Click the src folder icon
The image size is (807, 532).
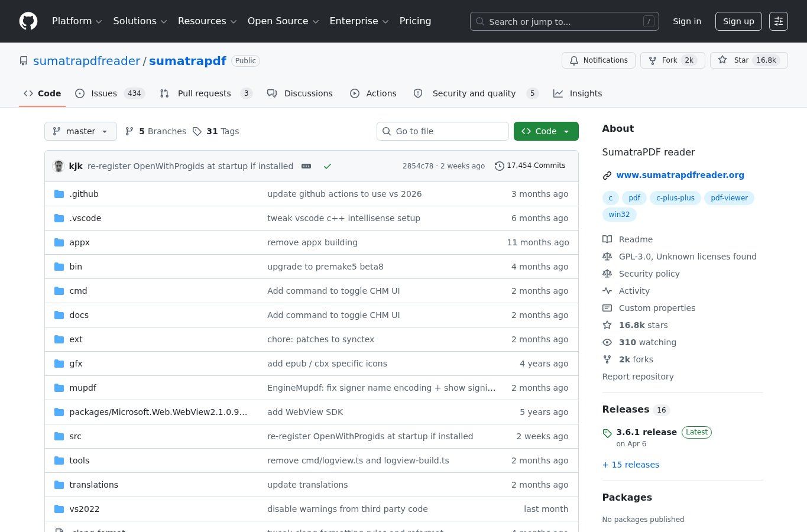59,436
